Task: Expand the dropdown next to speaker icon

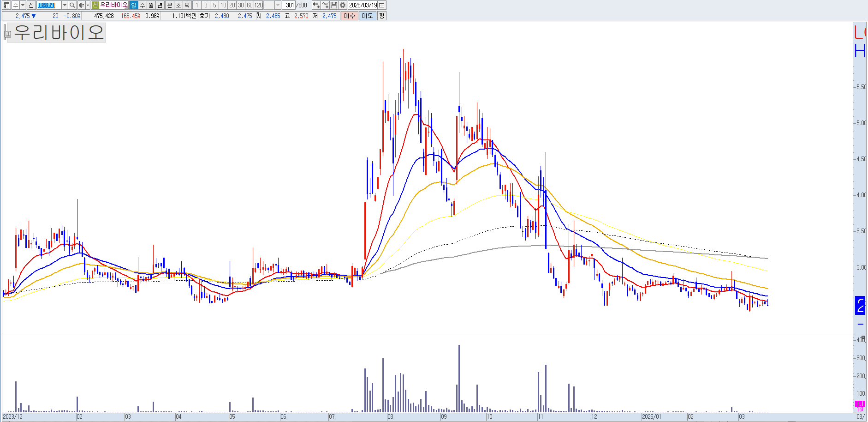Action: (x=88, y=5)
